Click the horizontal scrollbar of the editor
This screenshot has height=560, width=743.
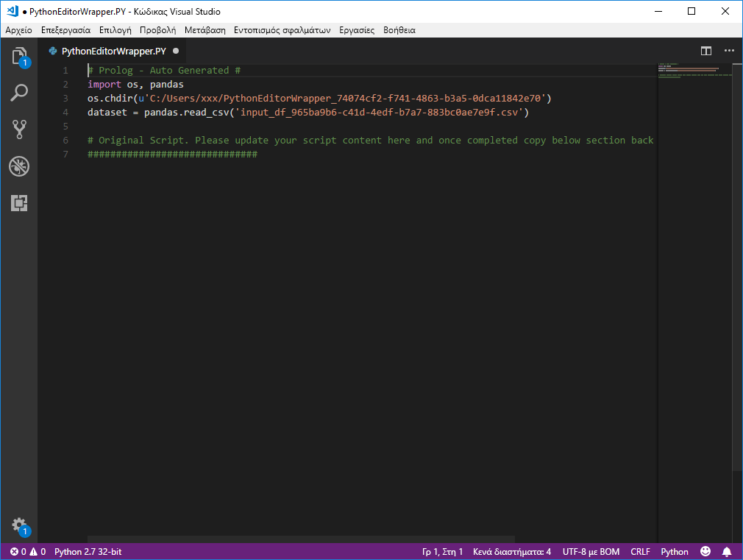[301, 539]
